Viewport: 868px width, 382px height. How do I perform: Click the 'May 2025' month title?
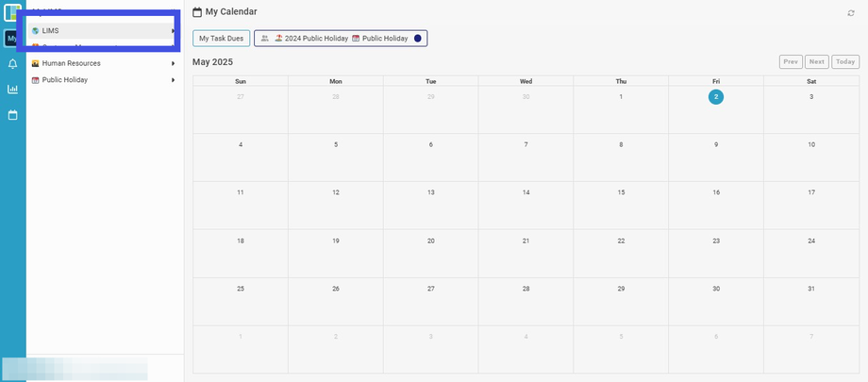pyautogui.click(x=212, y=62)
